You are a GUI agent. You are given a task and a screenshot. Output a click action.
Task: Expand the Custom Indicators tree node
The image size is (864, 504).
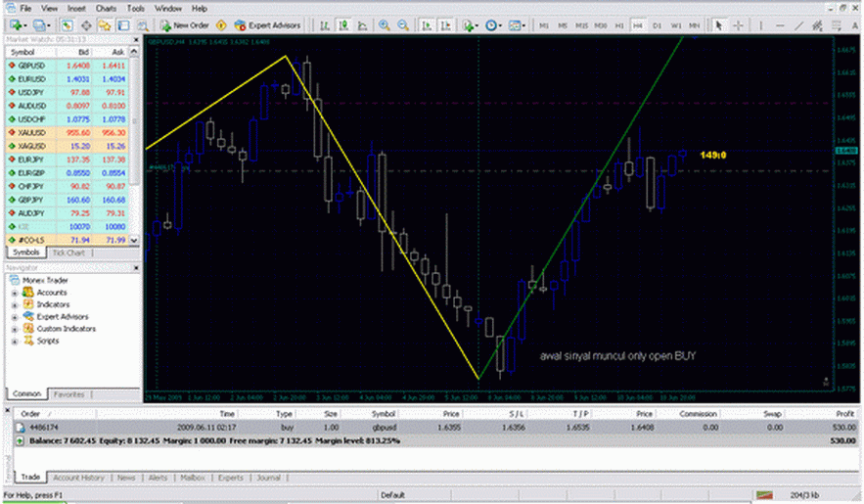coord(16,329)
